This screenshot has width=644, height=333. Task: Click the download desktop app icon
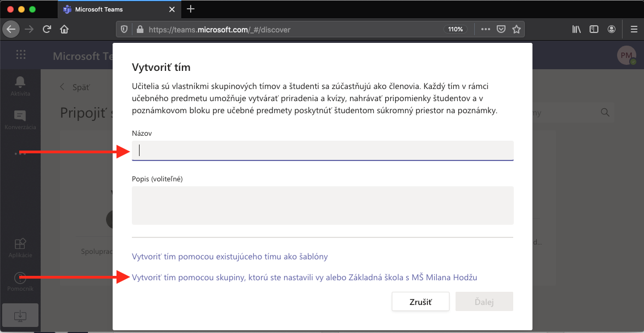point(19,315)
